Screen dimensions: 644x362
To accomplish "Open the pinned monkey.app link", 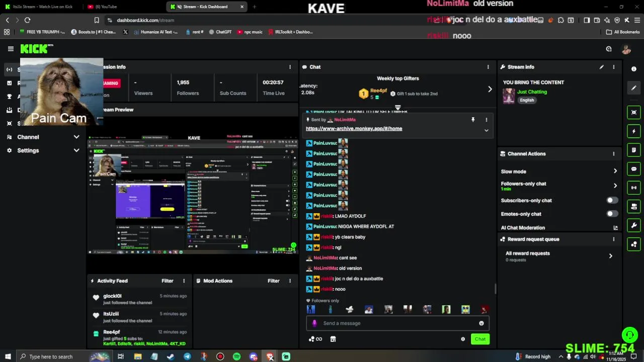I will (354, 129).
